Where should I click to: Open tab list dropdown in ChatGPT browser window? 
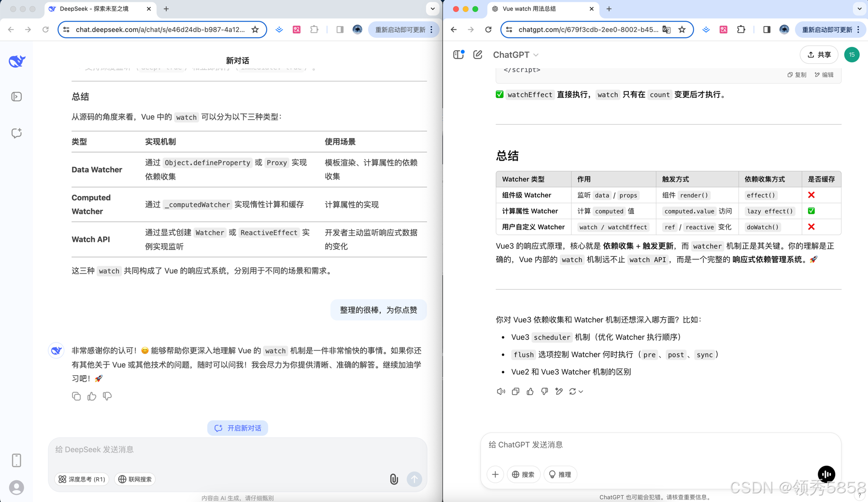click(x=859, y=9)
